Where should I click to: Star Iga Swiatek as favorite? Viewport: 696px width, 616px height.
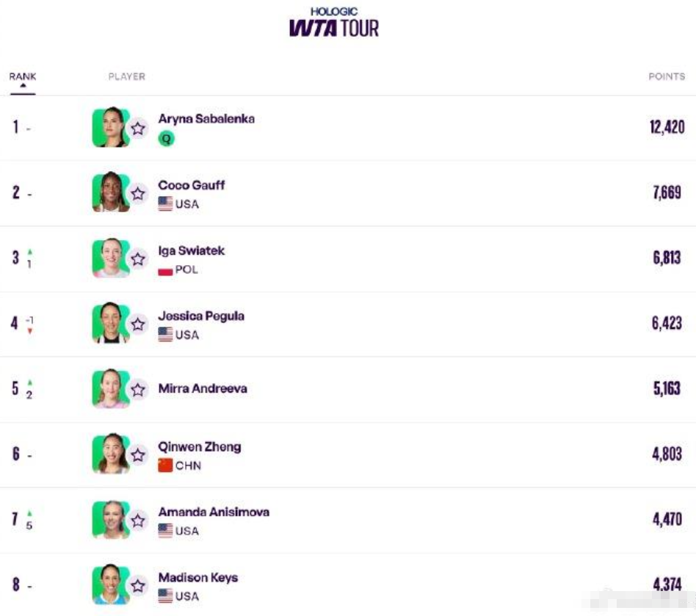(138, 259)
